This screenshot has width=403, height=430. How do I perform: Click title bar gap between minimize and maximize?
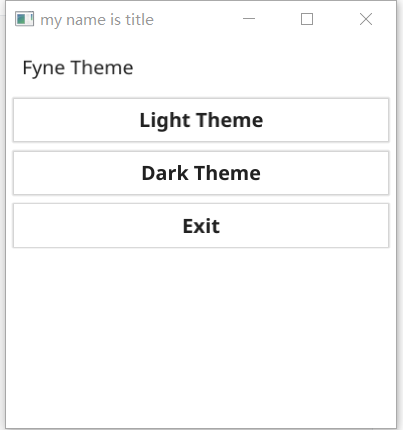point(278,19)
